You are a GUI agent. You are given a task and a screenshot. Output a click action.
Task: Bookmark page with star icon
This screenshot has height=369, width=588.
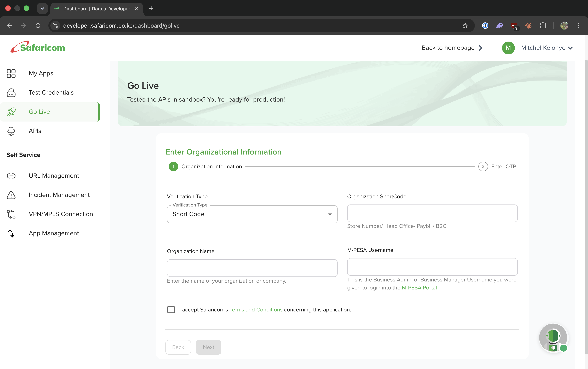[465, 26]
